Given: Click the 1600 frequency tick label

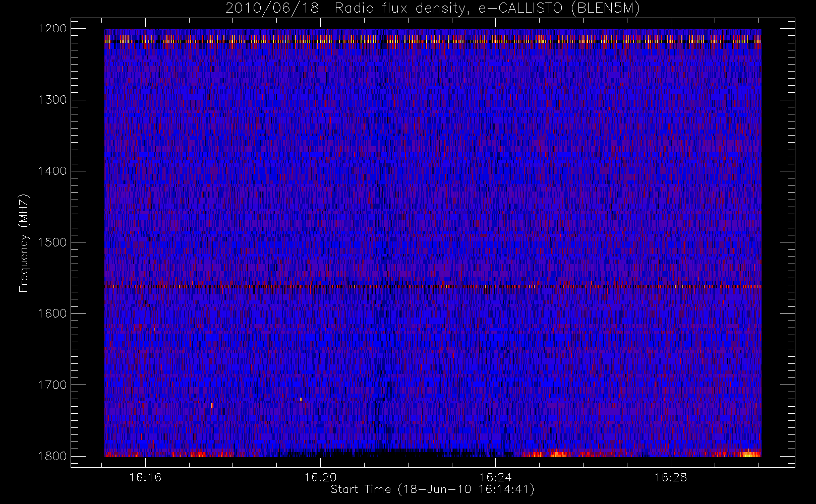Looking at the screenshot, I should click(x=52, y=313).
